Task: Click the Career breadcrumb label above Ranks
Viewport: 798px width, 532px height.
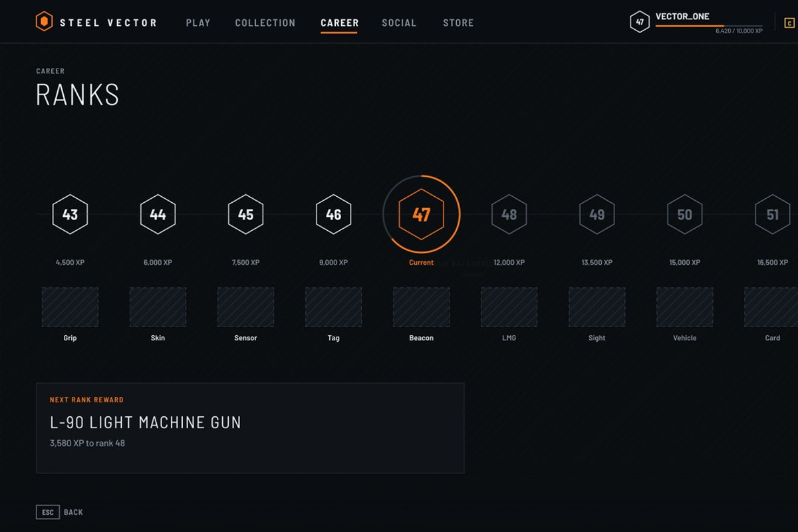Action: [x=51, y=71]
